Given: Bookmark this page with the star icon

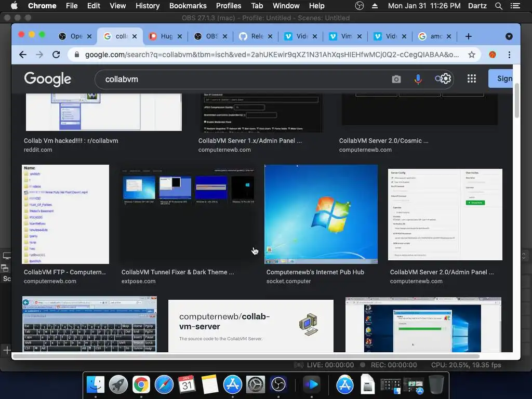Looking at the screenshot, I should click(472, 55).
